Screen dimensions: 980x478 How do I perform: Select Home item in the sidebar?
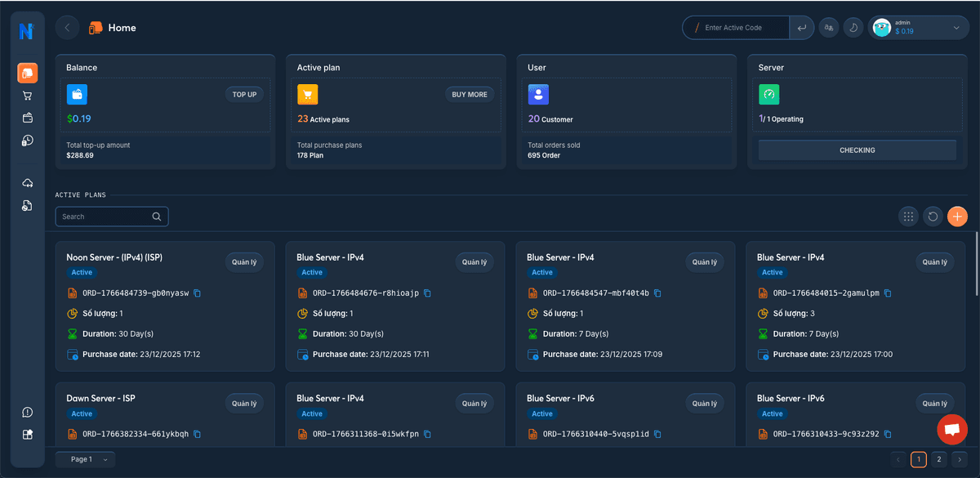click(27, 73)
